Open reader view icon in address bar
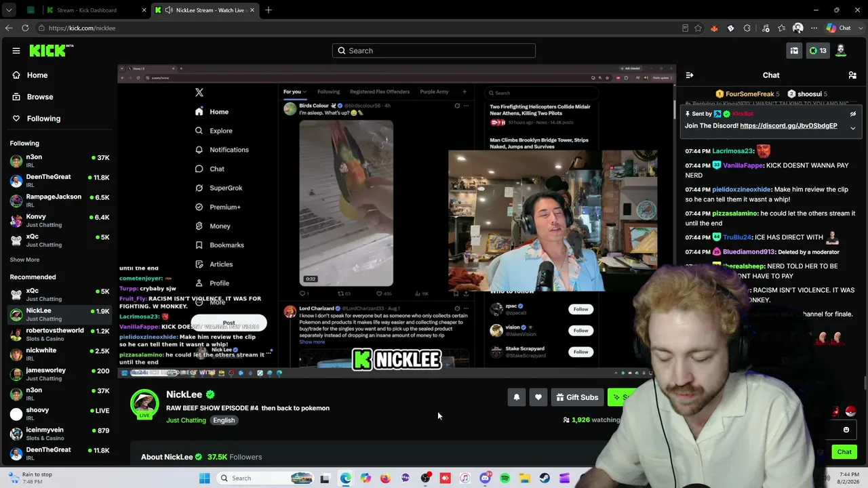Image resolution: width=868 pixels, height=488 pixels. [x=685, y=28]
